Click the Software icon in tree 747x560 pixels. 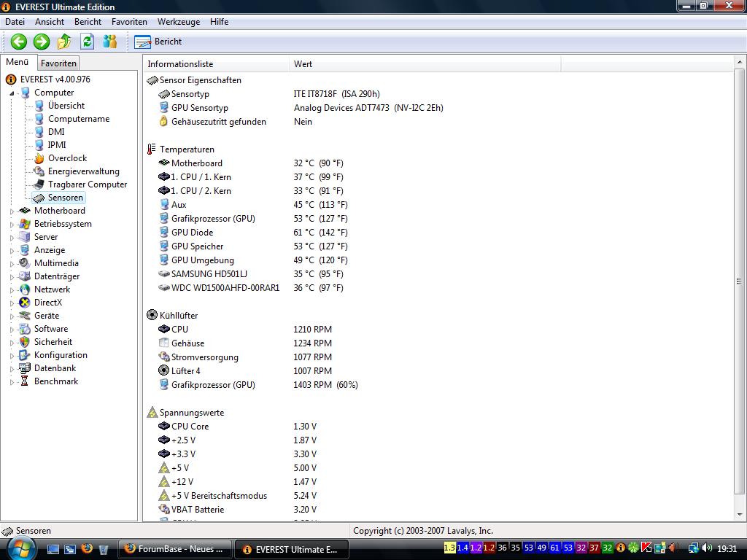[x=24, y=329]
